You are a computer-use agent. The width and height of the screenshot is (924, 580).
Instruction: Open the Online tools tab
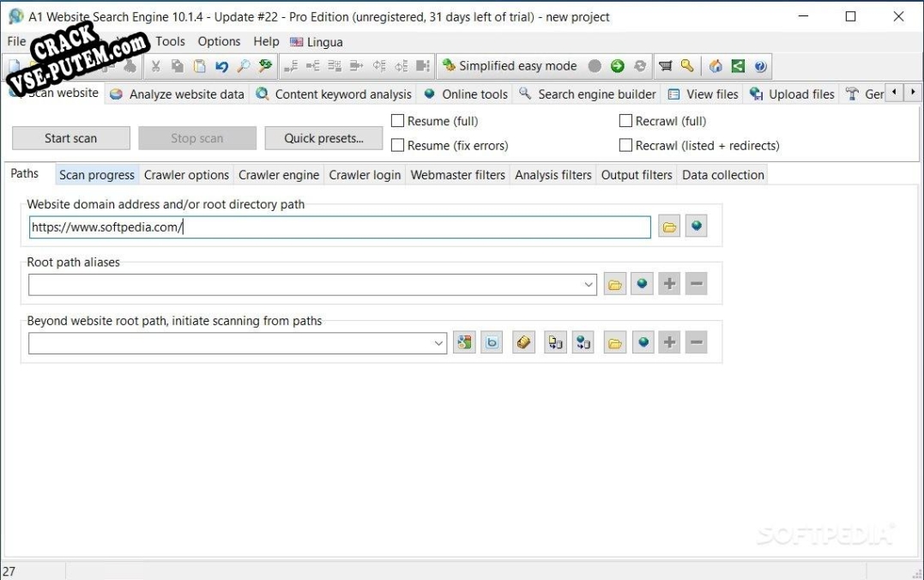(466, 94)
